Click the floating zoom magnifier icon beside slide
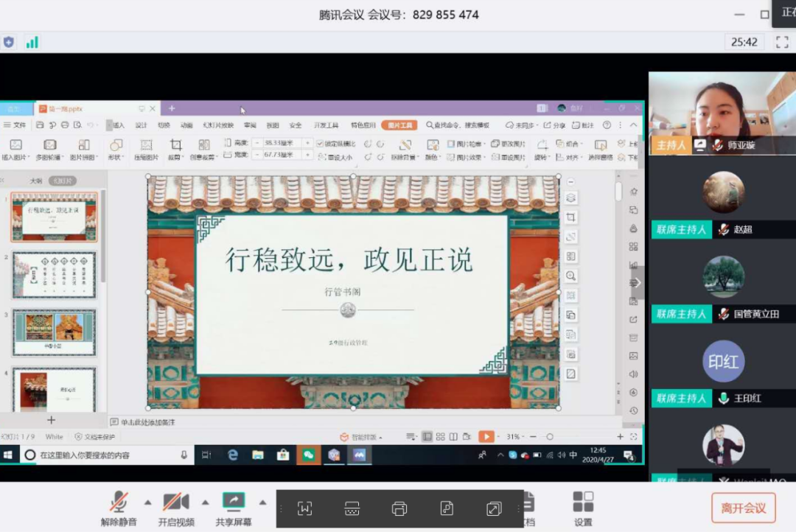The height and width of the screenshot is (532, 796). pyautogui.click(x=570, y=276)
